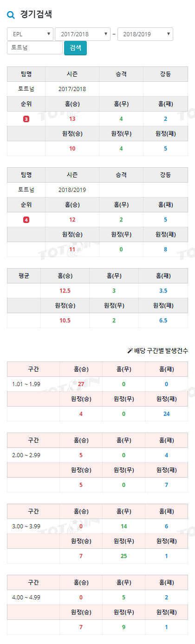This screenshot has height=644, width=195.
Task: Click the team name field containing 토트넘
Action: coord(35,48)
